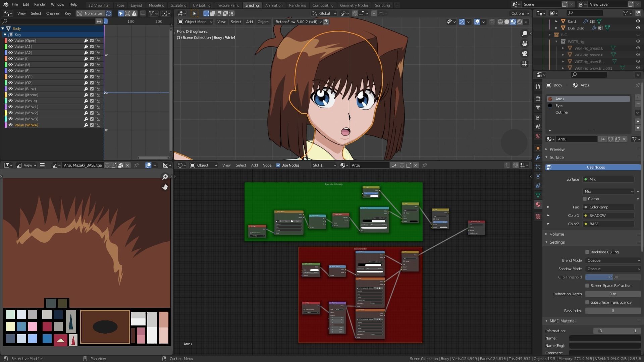Switch to the UV Editing workspace tab
This screenshot has width=644, height=362.
(x=202, y=5)
